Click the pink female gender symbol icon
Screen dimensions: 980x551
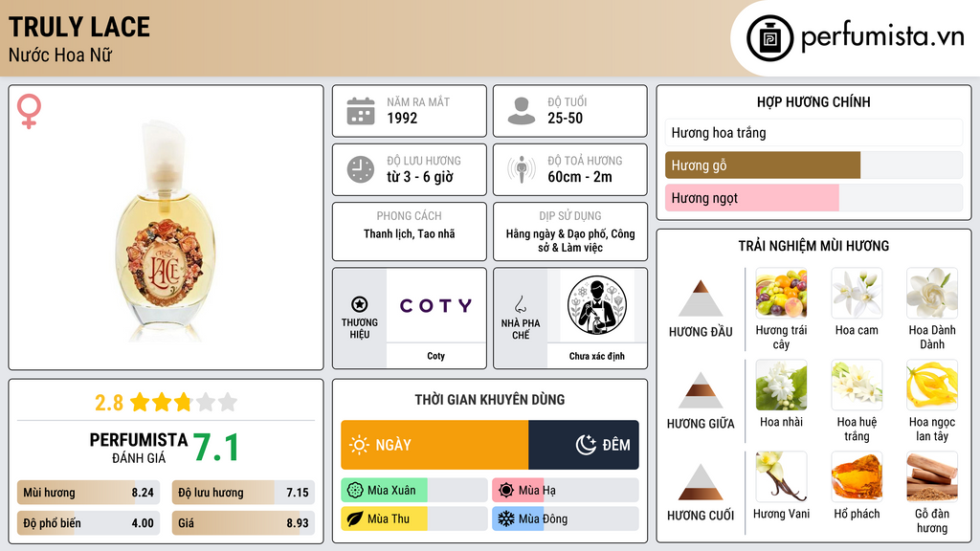(x=29, y=111)
